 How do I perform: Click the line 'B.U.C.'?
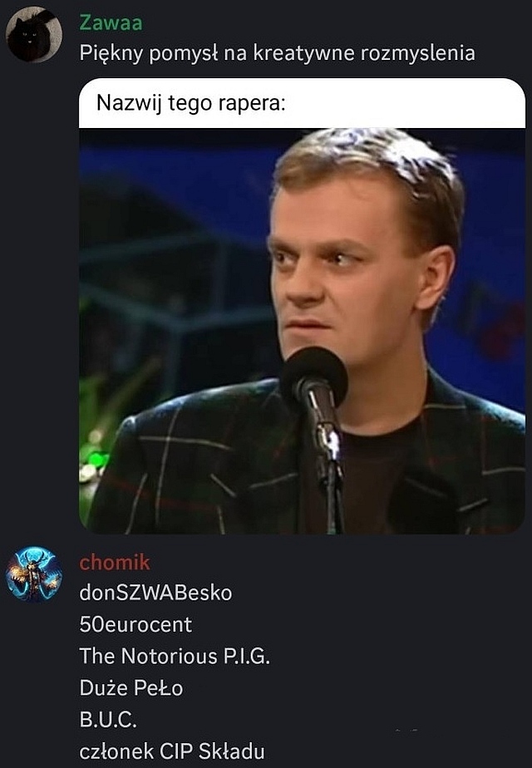(108, 720)
